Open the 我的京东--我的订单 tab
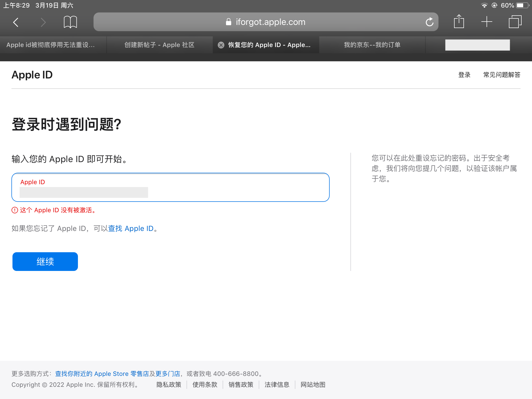Image resolution: width=532 pixels, height=399 pixels. click(372, 45)
